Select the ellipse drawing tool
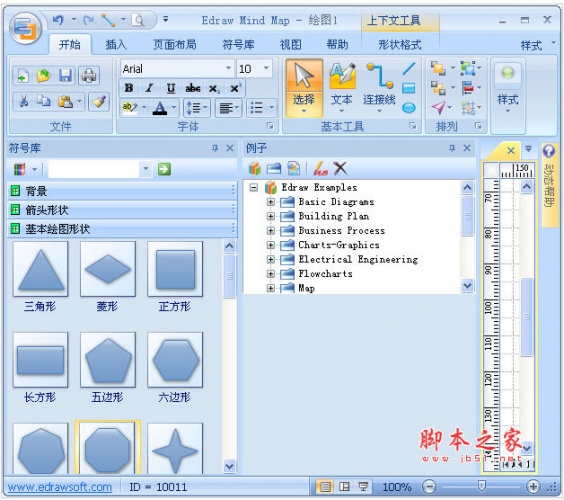The image size is (564, 500). (x=409, y=108)
